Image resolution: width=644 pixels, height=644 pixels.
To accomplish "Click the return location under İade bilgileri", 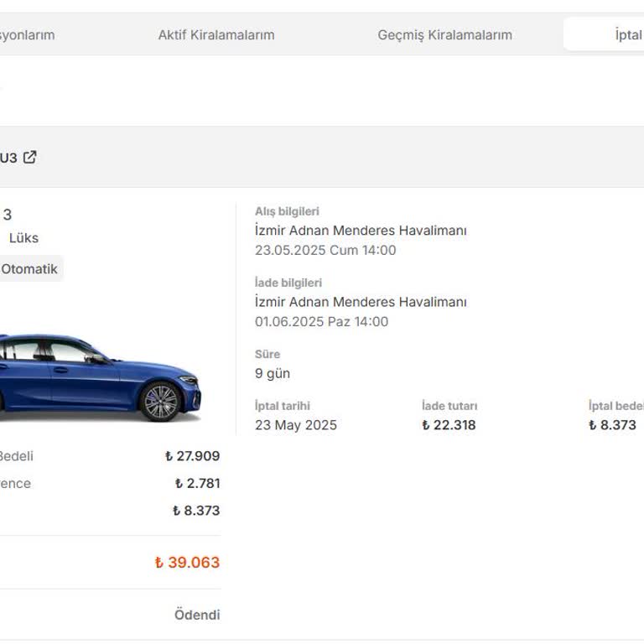I will [361, 302].
